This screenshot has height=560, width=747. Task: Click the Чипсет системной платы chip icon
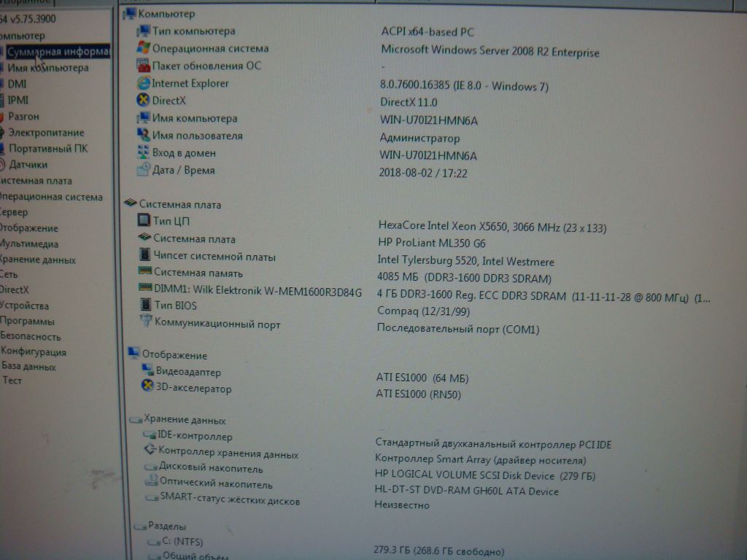[144, 256]
